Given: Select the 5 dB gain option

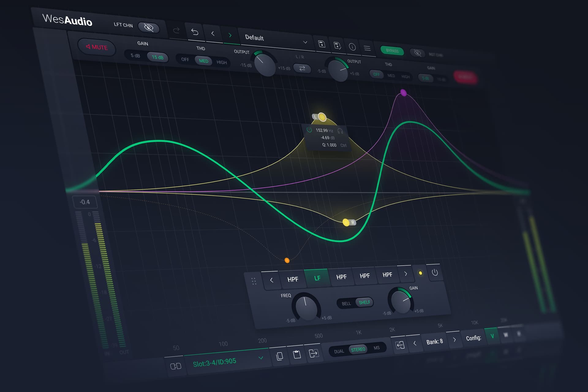Looking at the screenshot, I should (135, 55).
